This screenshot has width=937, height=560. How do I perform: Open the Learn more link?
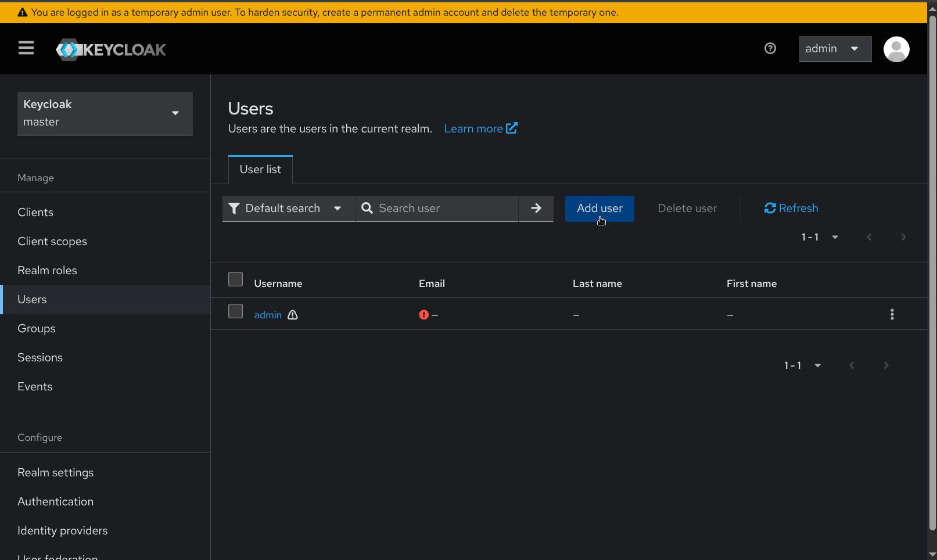click(x=480, y=128)
